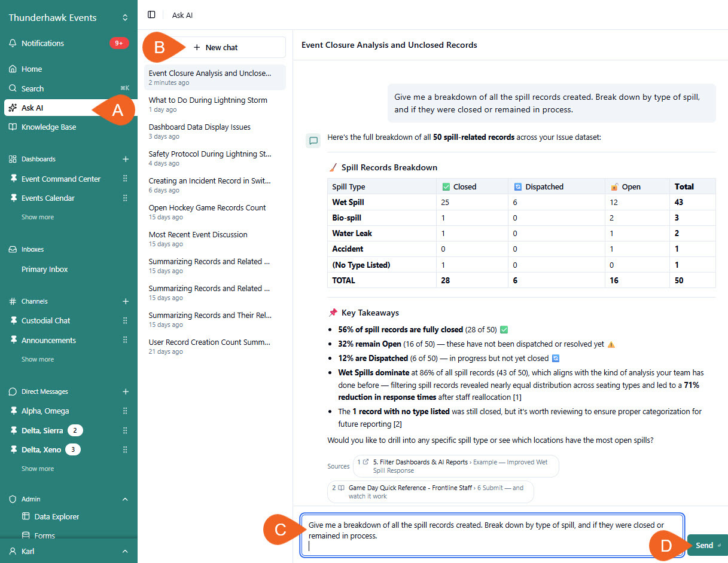Viewport: 728px width, 563px height.
Task: Toggle the sidebar panel icon
Action: 151,14
